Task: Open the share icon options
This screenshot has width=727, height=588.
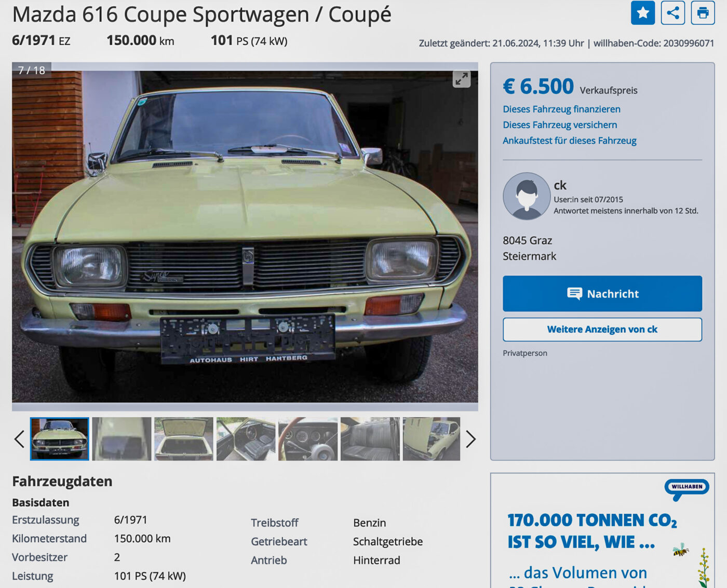Action: point(673,12)
